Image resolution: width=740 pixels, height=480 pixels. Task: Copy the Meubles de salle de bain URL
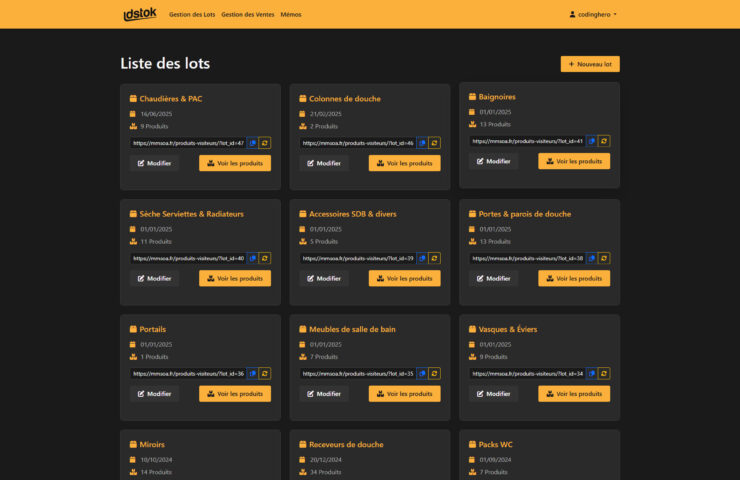[422, 373]
